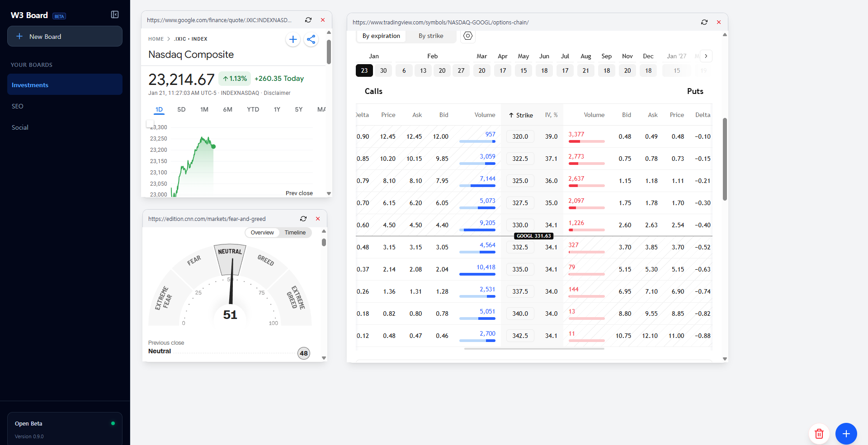Open the Timeline tab on Fear and Greed
This screenshot has width=868, height=445.
[x=295, y=232]
